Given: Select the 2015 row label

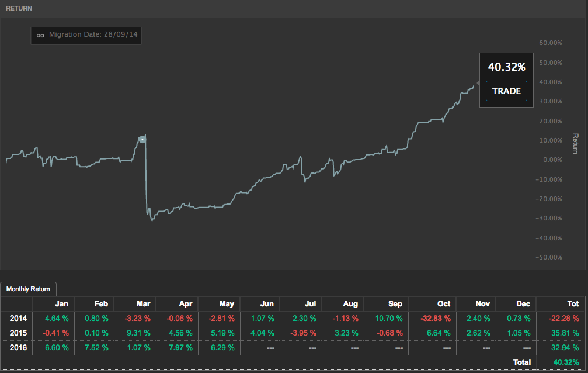Looking at the screenshot, I should click(x=17, y=333).
